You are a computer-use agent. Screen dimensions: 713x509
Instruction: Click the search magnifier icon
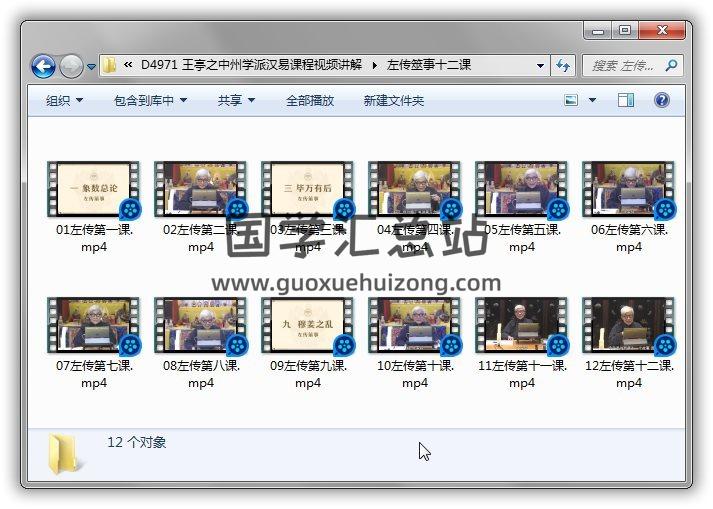coord(671,66)
